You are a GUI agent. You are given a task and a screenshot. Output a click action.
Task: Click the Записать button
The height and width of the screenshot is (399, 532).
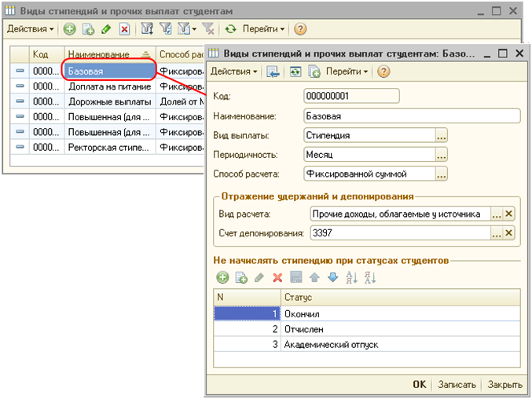pos(457,385)
